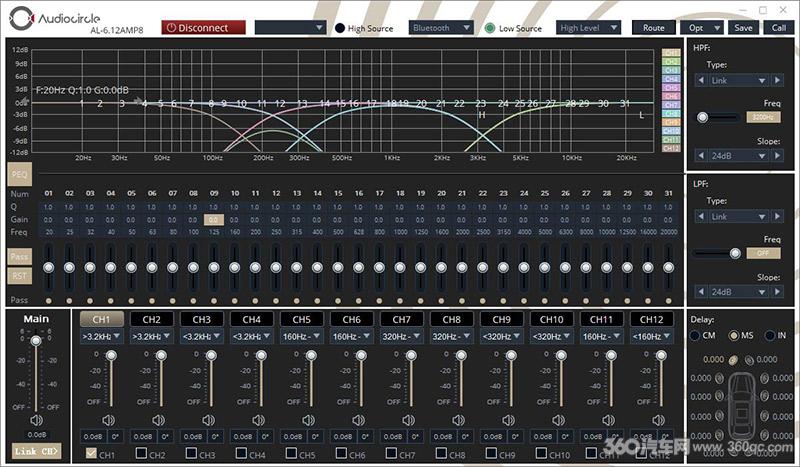Open the Opt dropdown
This screenshot has width=800, height=467.
(702, 28)
